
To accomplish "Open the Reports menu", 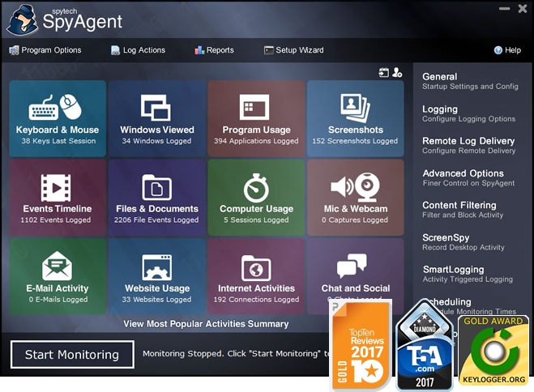I will point(214,50).
